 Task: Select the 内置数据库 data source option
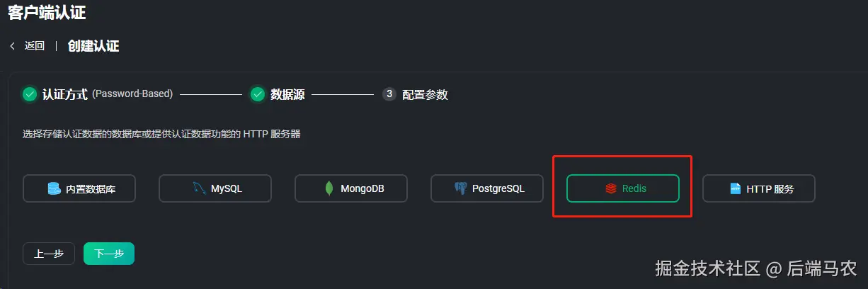[79, 188]
